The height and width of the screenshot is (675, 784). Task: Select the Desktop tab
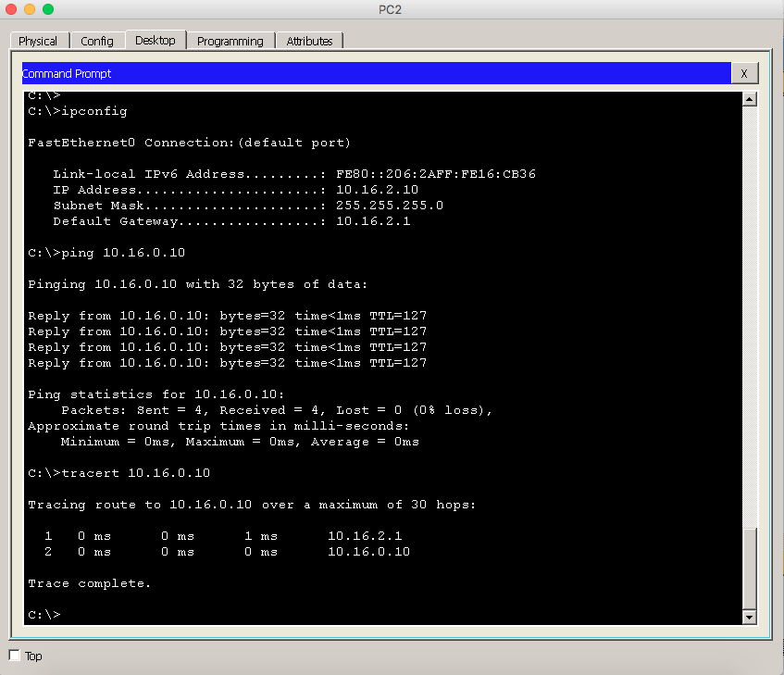coord(155,41)
